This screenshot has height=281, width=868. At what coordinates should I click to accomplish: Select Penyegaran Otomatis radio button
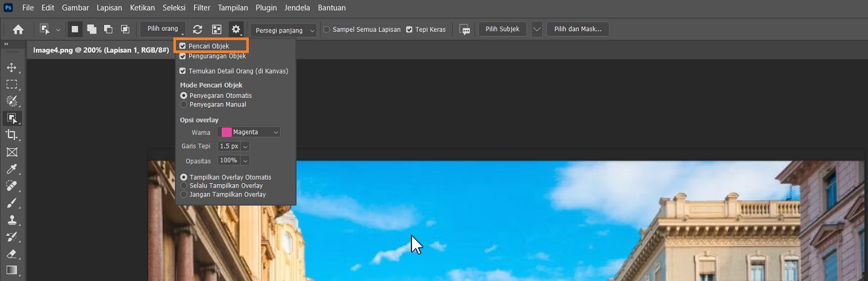pyautogui.click(x=184, y=96)
